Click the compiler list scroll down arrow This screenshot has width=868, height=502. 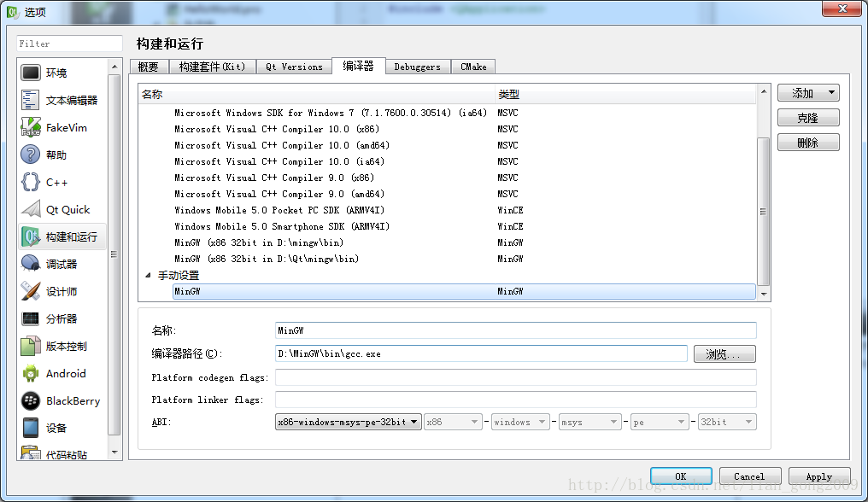point(764,295)
